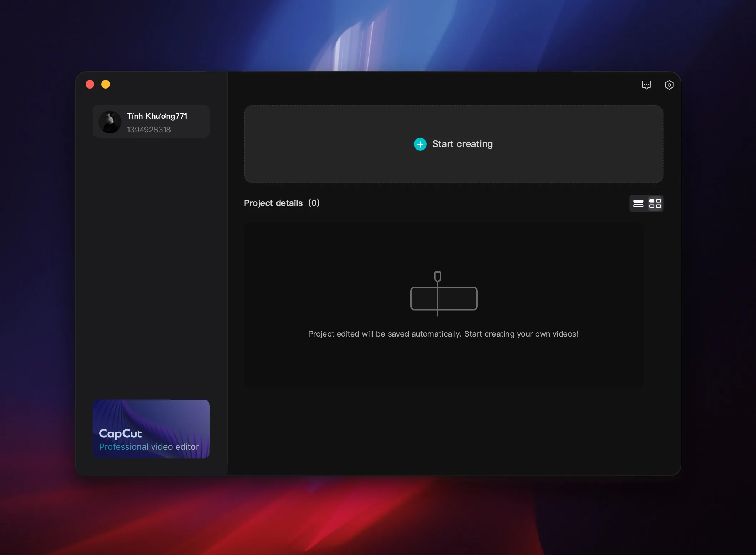Minimize the window with yellow button
Viewport: 756px width, 555px height.
pos(106,84)
